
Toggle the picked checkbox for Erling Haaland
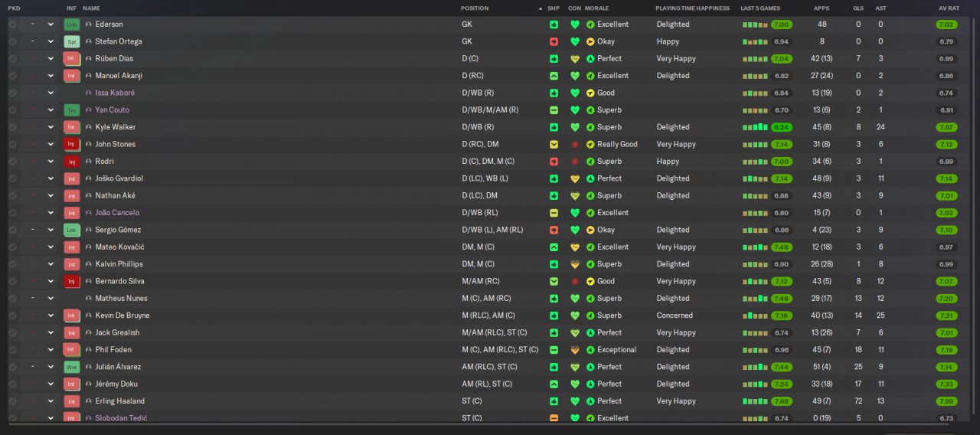click(12, 401)
